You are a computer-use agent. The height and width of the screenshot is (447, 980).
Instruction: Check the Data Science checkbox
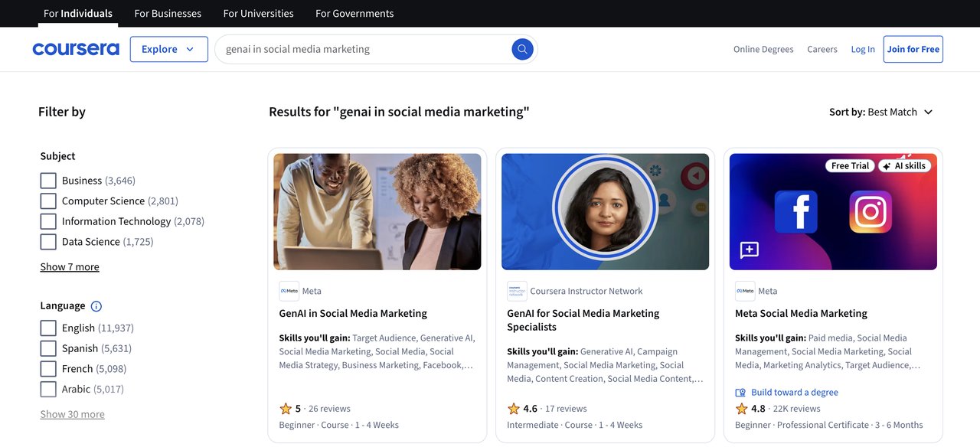click(x=47, y=241)
